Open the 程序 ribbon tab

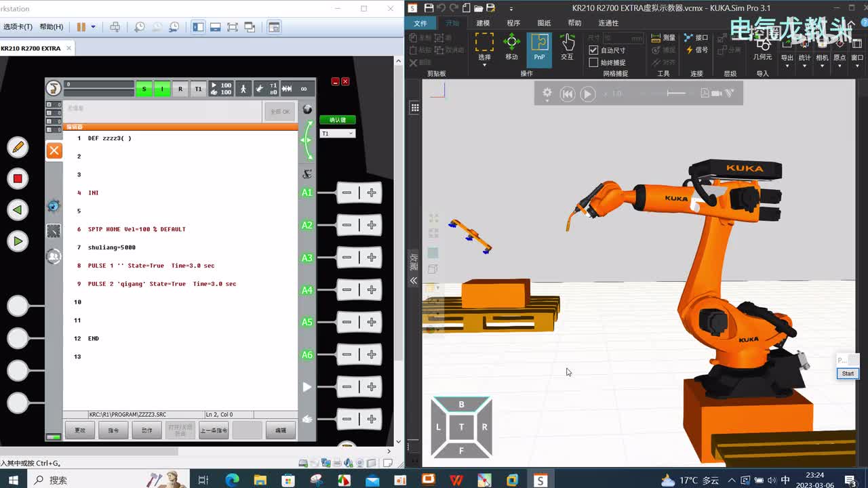513,23
